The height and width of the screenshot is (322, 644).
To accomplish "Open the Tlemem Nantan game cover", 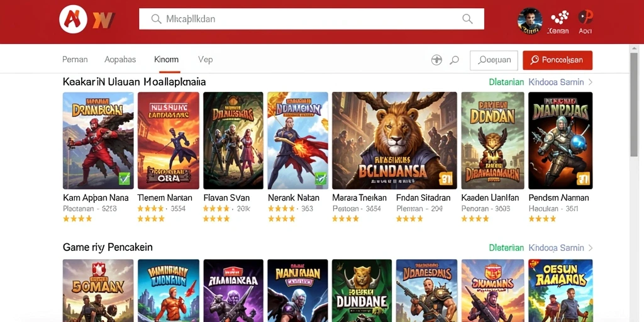I will tap(169, 140).
